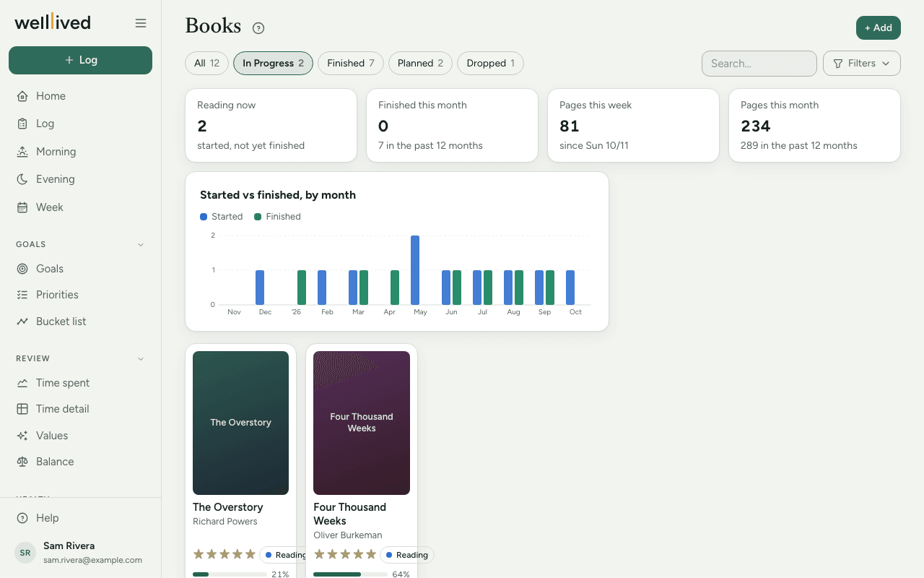Click help icon beside Books heading
This screenshot has width=924, height=578.
(x=258, y=28)
